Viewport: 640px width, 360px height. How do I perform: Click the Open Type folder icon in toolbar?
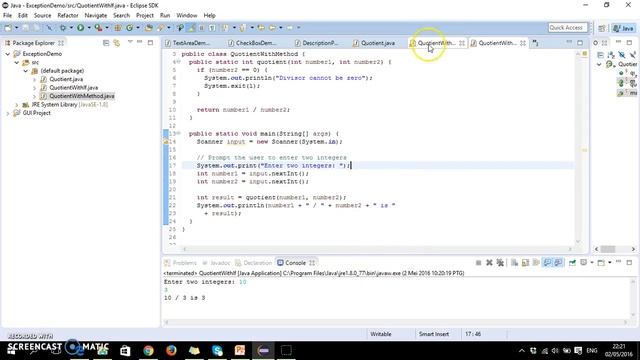[149, 28]
